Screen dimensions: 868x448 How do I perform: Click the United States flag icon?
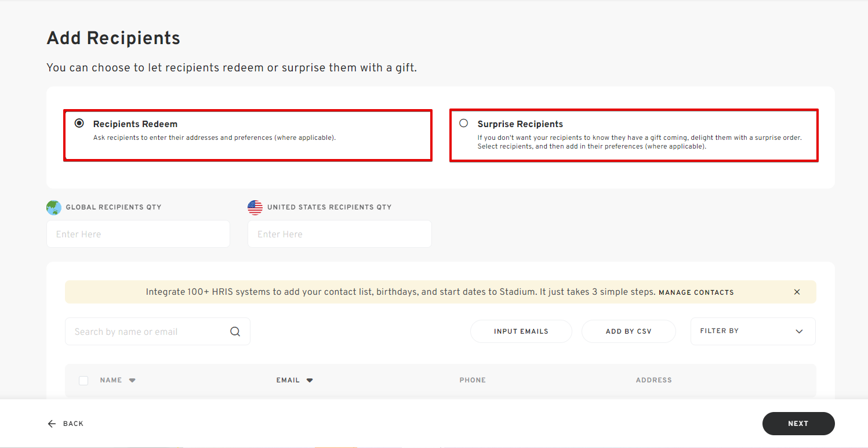(255, 207)
